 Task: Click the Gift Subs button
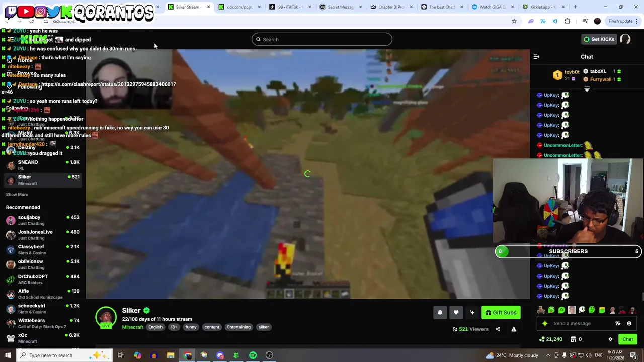(x=501, y=312)
